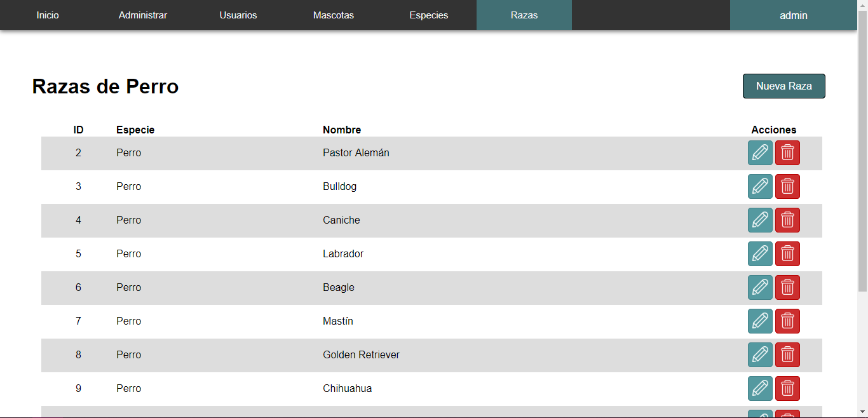Edit the Pastor Alemán breed row
The image size is (868, 418).
pyautogui.click(x=760, y=152)
